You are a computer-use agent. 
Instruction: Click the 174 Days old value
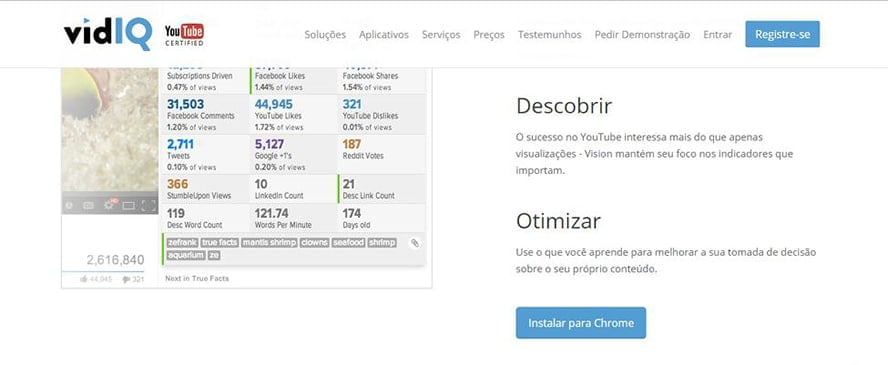coord(352,214)
